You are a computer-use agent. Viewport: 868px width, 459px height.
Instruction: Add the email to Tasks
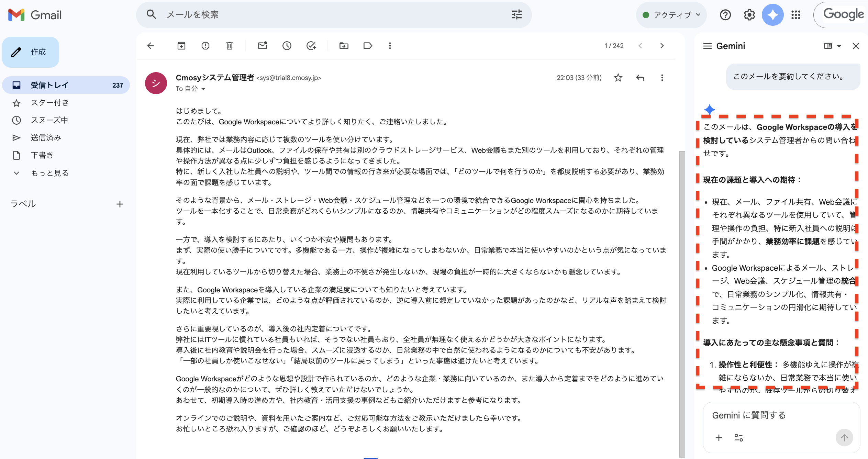point(311,46)
